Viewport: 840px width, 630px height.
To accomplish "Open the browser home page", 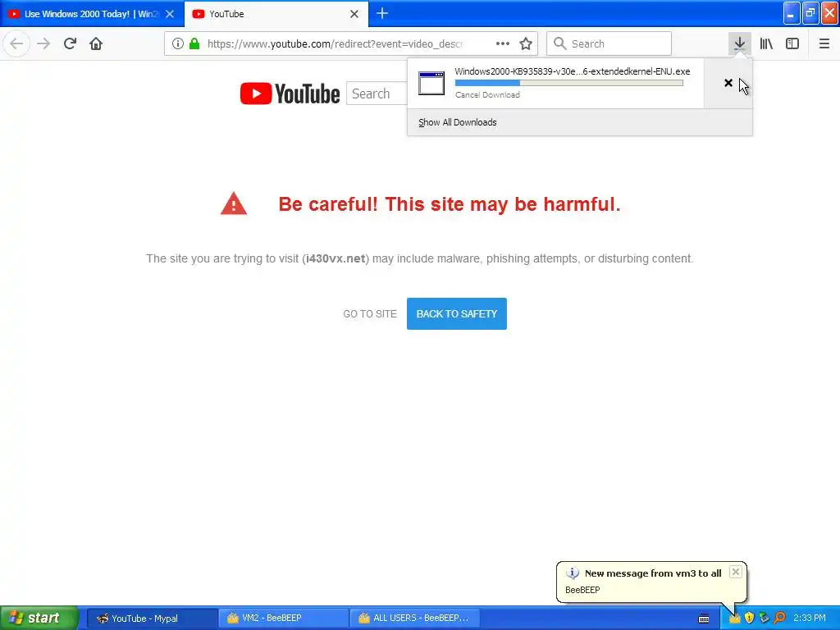I will [x=96, y=43].
